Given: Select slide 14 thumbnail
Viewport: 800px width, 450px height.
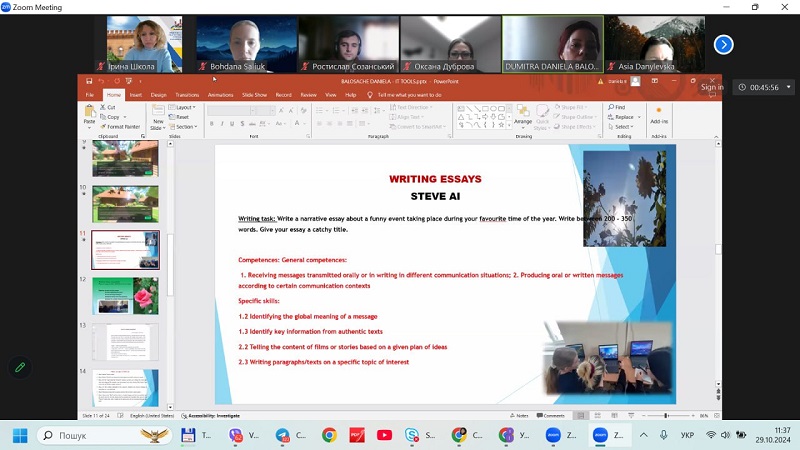Looking at the screenshot, I should tap(126, 388).
